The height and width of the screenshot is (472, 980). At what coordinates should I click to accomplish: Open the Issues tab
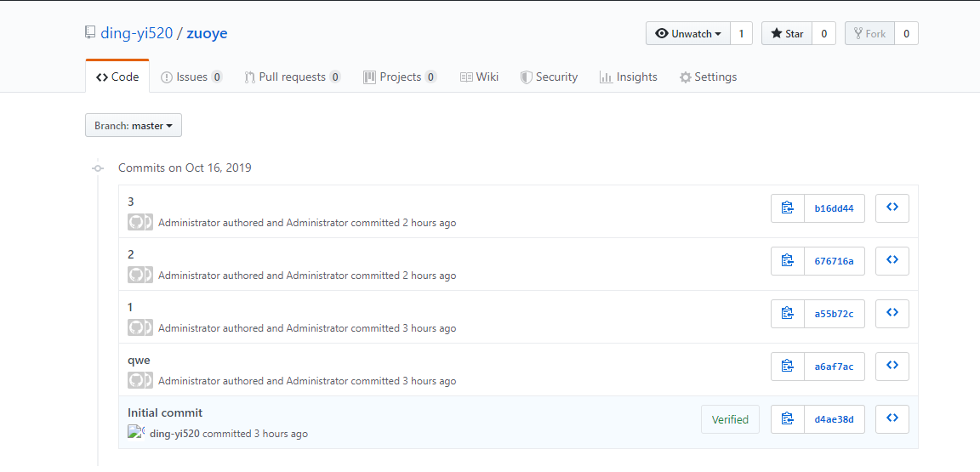click(x=191, y=77)
